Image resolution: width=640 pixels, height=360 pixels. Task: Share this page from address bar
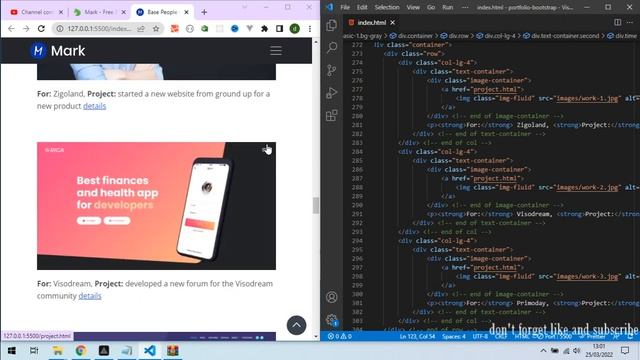[141, 29]
